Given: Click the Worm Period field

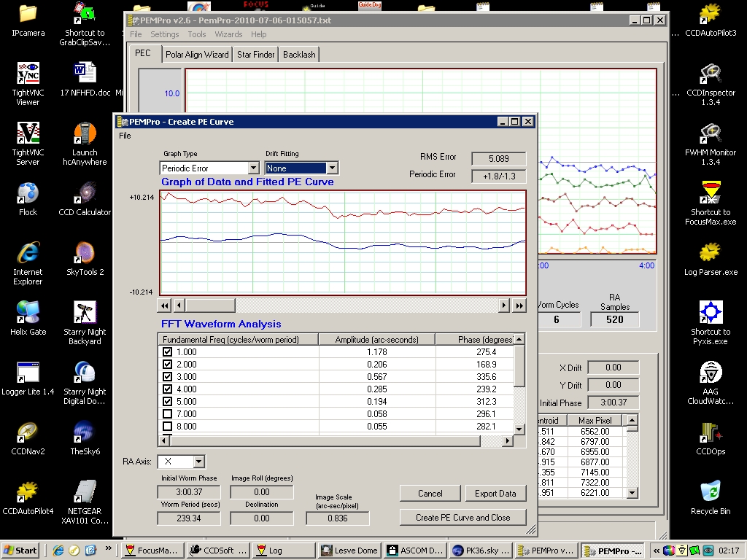Looking at the screenshot, I should coord(189,518).
